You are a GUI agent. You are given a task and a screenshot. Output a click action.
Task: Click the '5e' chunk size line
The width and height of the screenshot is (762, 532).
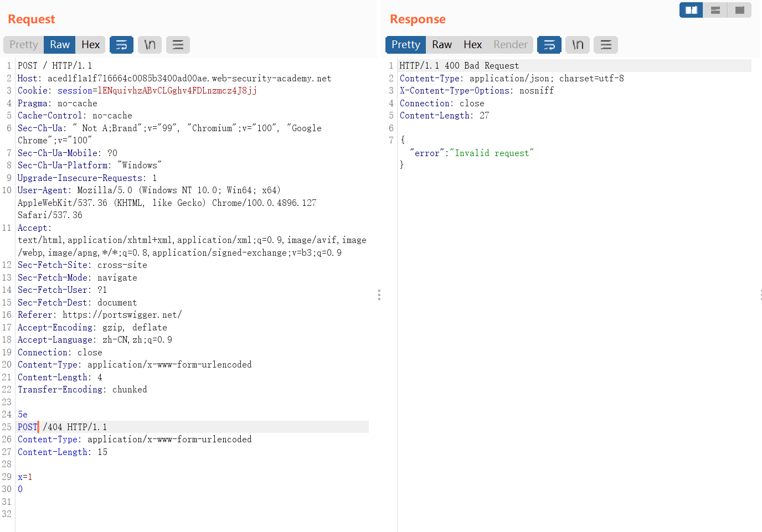pos(23,415)
